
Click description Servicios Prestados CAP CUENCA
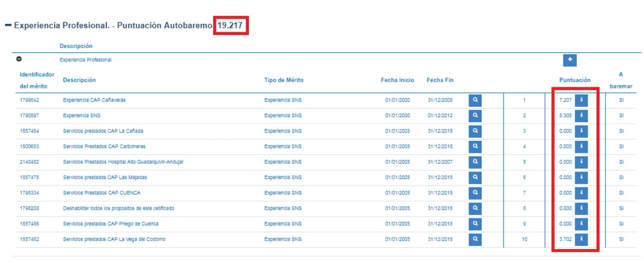pyautogui.click(x=102, y=193)
